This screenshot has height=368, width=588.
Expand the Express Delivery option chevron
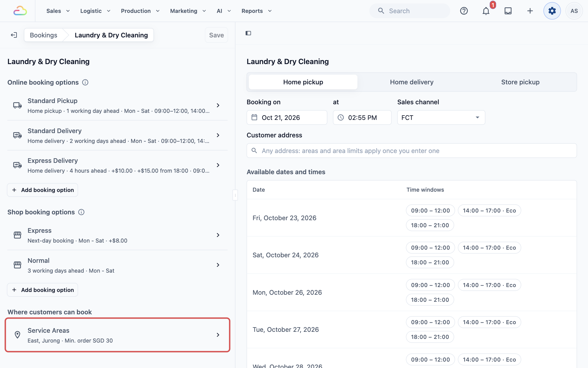click(x=218, y=165)
